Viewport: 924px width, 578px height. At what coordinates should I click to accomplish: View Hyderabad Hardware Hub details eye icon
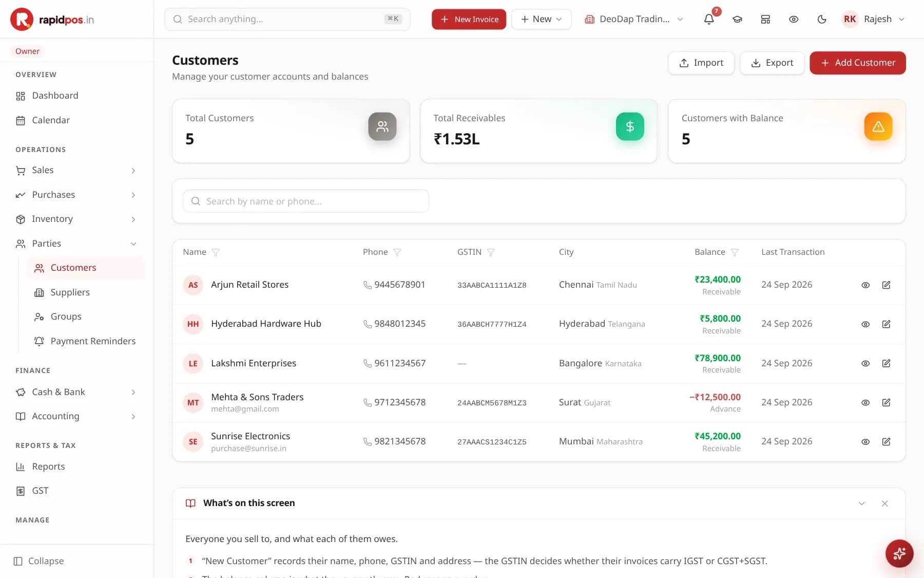(x=865, y=324)
